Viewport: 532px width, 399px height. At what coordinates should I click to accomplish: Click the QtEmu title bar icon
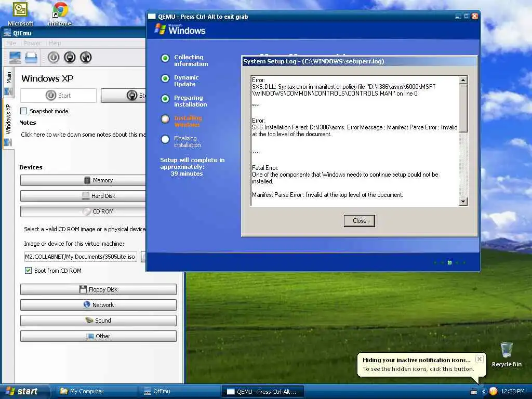(x=7, y=33)
